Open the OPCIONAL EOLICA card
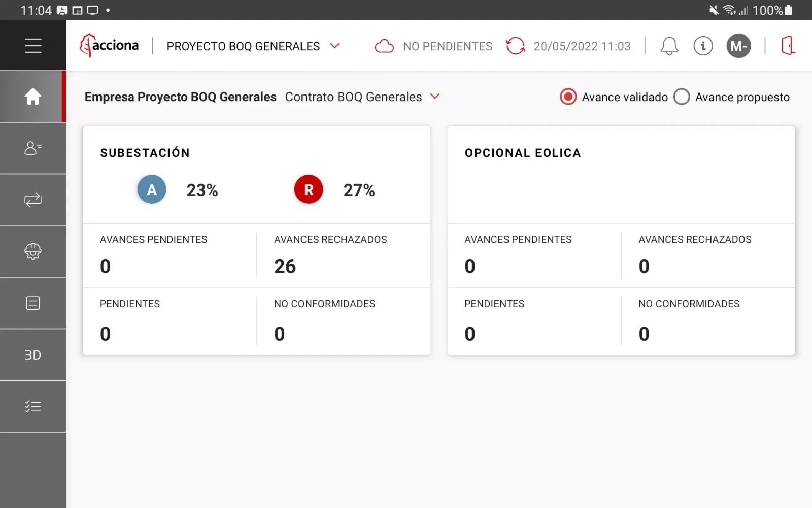The width and height of the screenshot is (812, 508). 621,173
